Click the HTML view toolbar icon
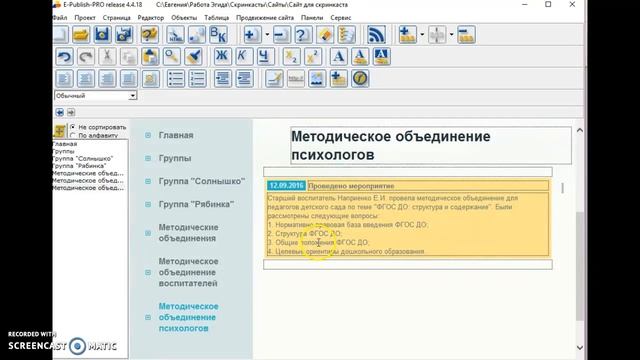This screenshot has height=360, width=640. point(176,35)
